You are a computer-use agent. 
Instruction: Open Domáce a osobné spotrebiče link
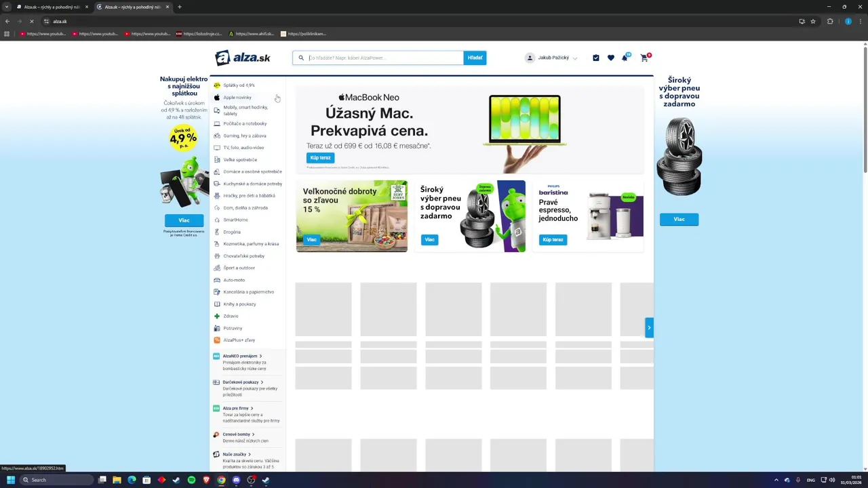click(x=252, y=171)
